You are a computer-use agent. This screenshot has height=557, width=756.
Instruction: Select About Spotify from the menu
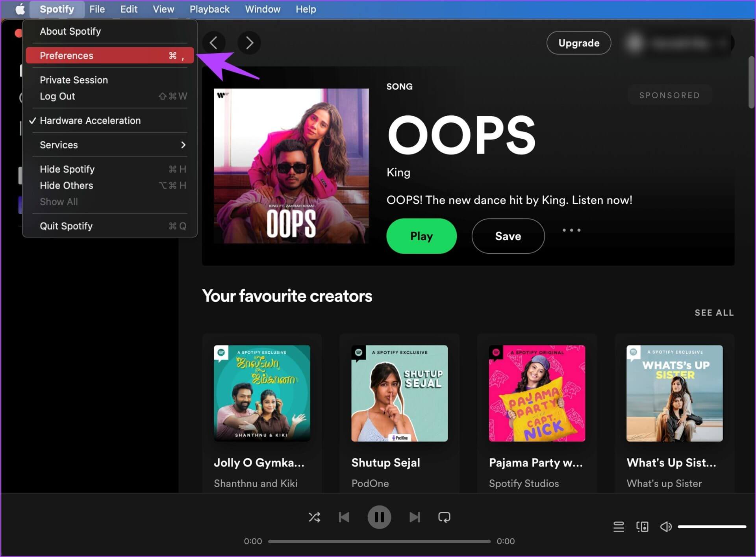109,31
